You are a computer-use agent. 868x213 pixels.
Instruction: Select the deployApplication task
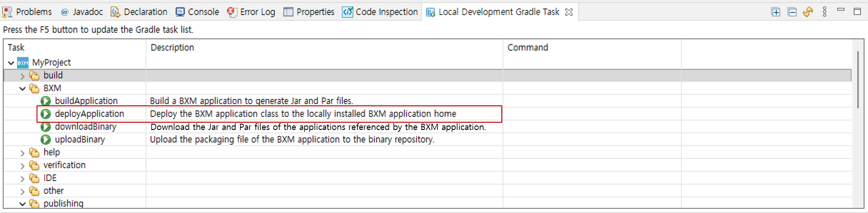pyautogui.click(x=89, y=114)
